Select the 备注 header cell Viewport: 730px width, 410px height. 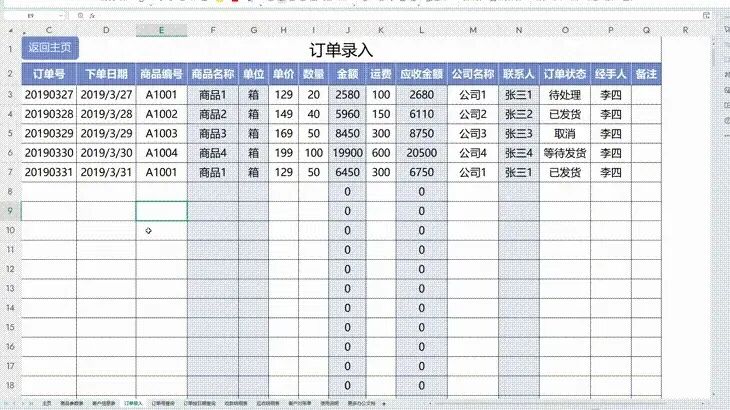point(645,73)
